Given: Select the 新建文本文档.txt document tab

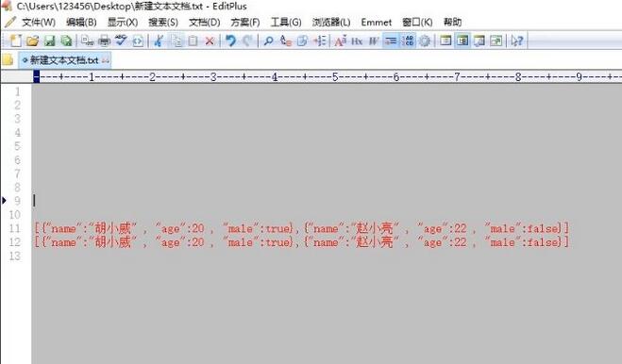Looking at the screenshot, I should click(x=65, y=60).
